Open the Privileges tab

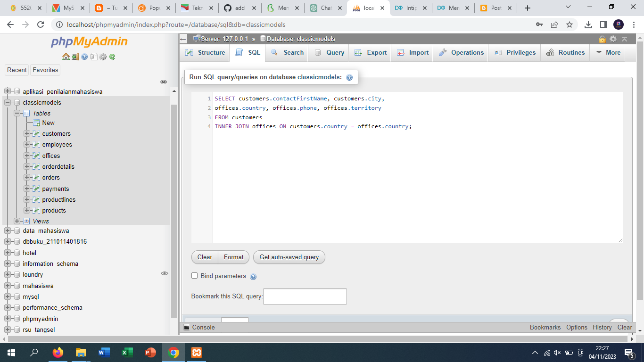tap(515, 53)
